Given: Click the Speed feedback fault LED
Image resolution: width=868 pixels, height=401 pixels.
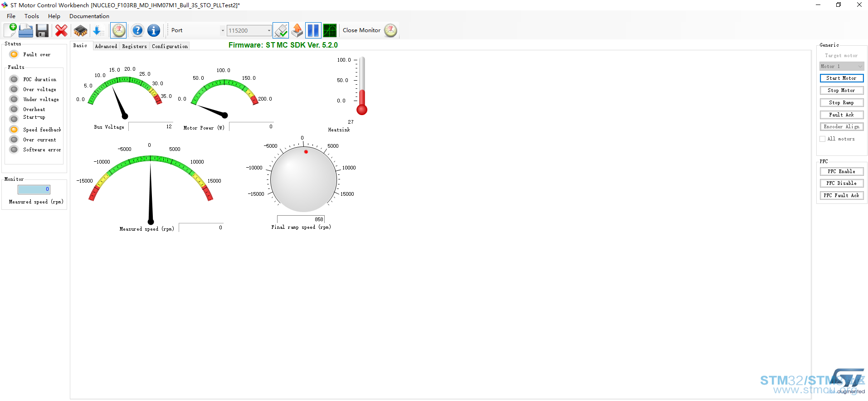Looking at the screenshot, I should (14, 130).
